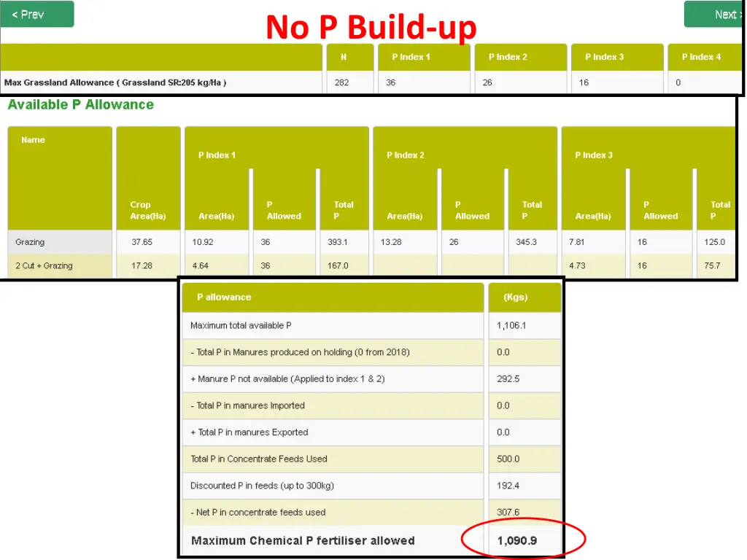
Task: Select the top table's P Index 3 header
Action: click(x=617, y=57)
